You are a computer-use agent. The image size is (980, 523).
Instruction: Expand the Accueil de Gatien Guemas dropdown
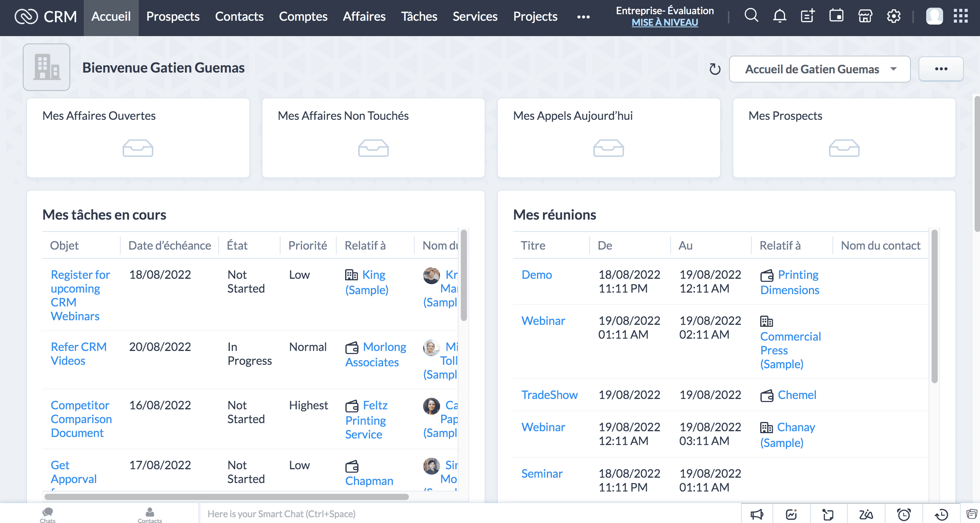coord(819,69)
